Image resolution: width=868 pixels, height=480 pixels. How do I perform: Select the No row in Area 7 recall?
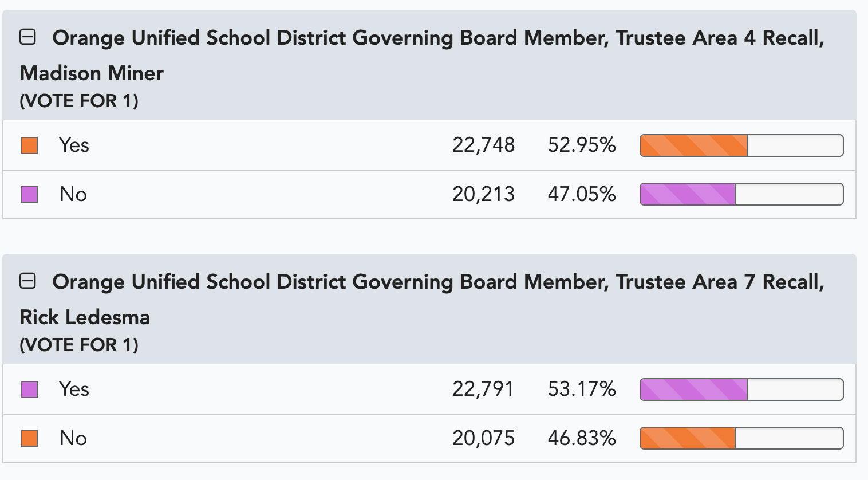click(x=429, y=438)
